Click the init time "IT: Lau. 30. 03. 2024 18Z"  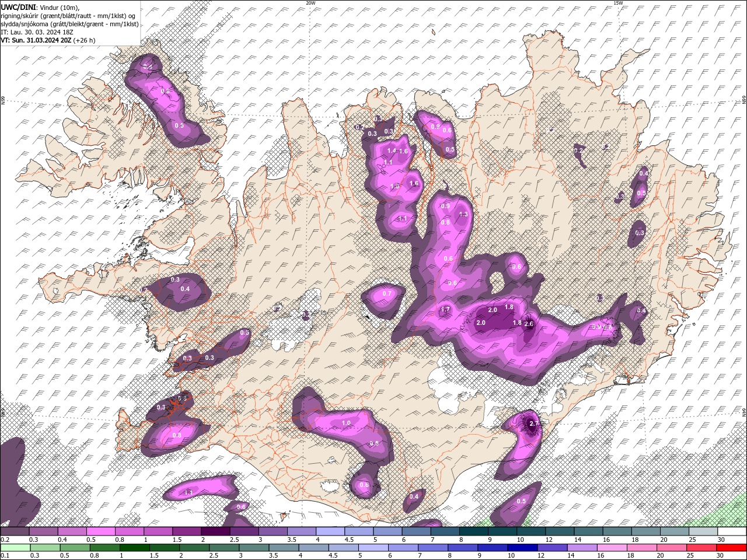coord(38,32)
